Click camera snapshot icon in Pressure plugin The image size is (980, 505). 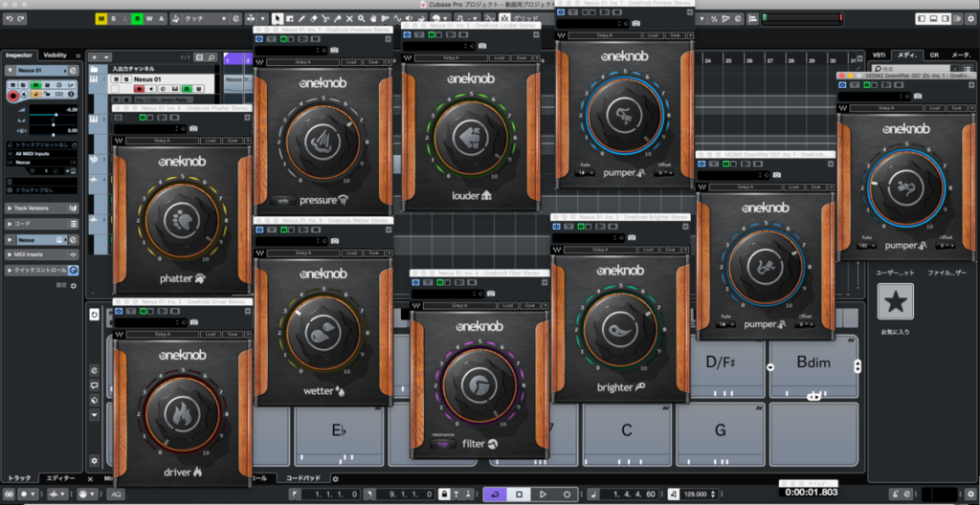[334, 50]
